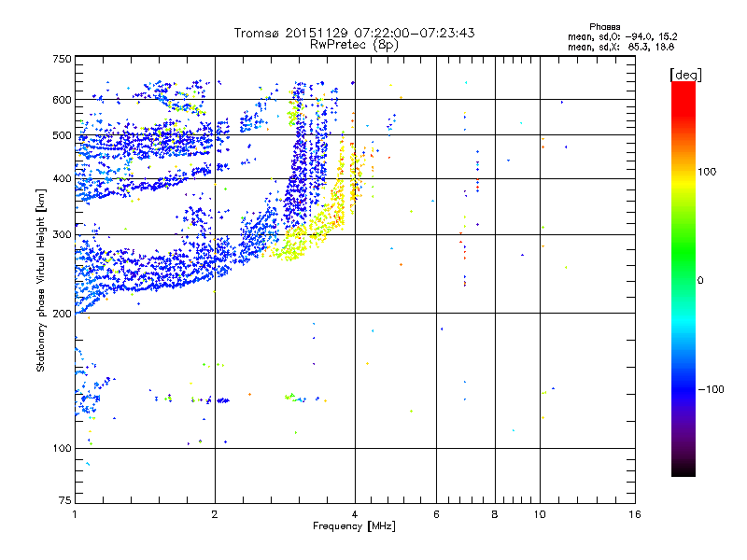Click the y-axis label "400"
This screenshot has width=747, height=560.
(x=62, y=178)
